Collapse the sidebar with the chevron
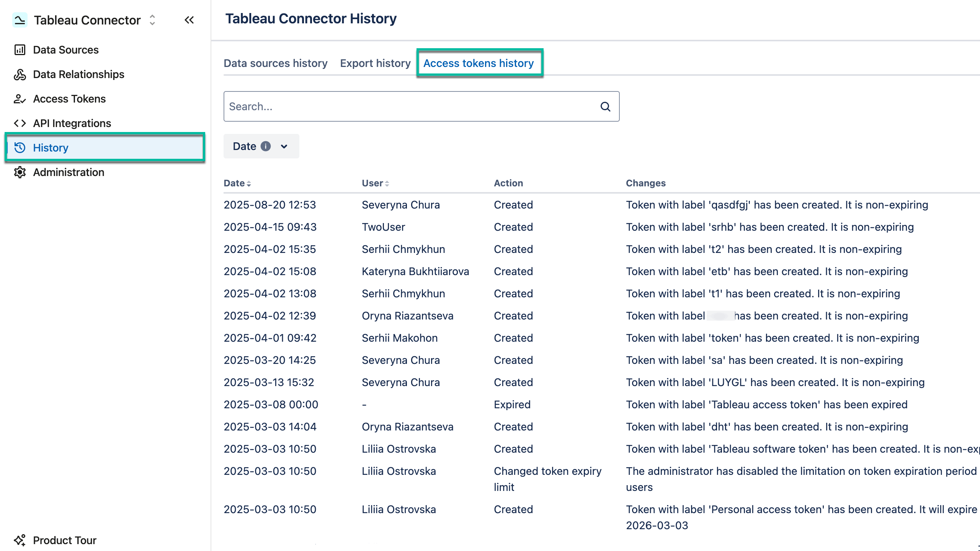 [x=189, y=20]
